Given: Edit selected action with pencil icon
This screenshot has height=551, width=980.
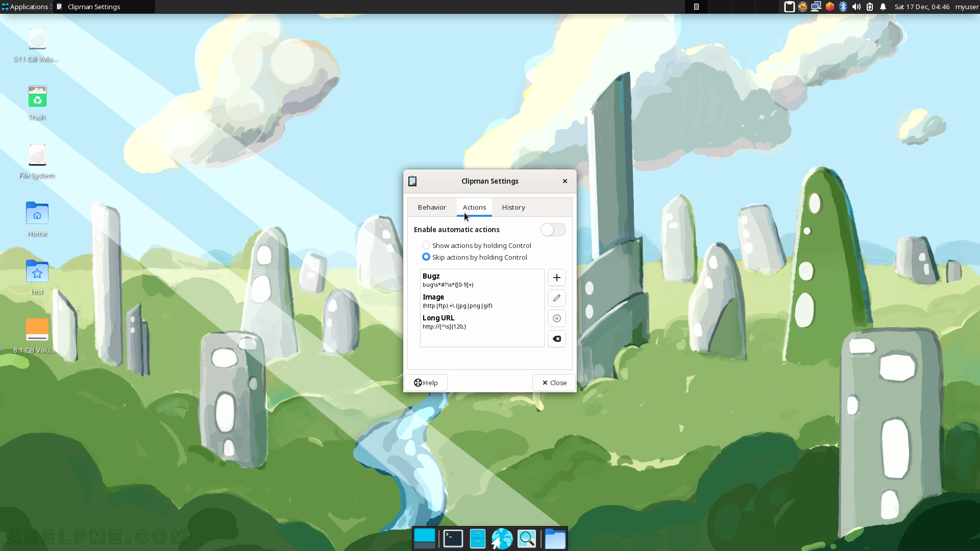Looking at the screenshot, I should pos(556,298).
